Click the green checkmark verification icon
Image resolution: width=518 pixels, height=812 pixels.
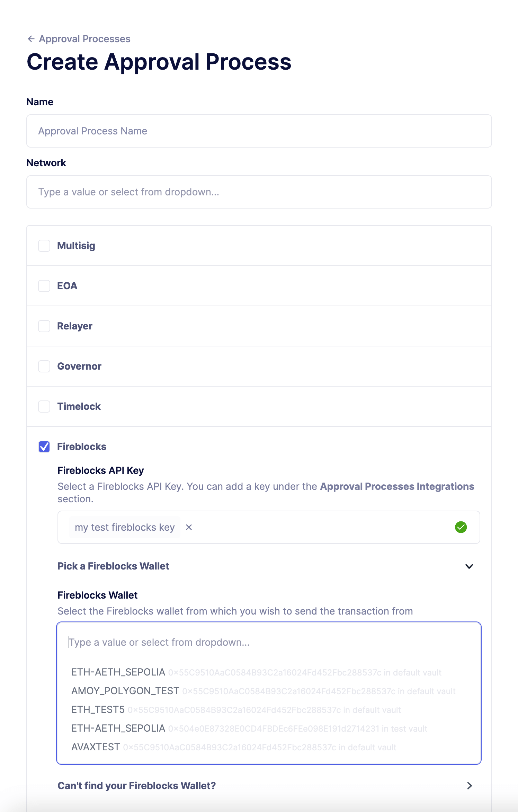(461, 527)
